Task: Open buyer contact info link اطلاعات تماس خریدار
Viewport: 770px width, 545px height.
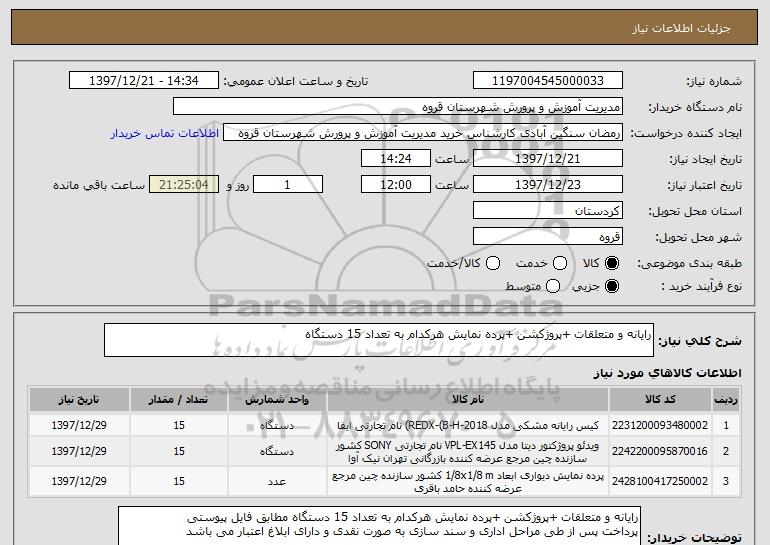Action: [165, 133]
